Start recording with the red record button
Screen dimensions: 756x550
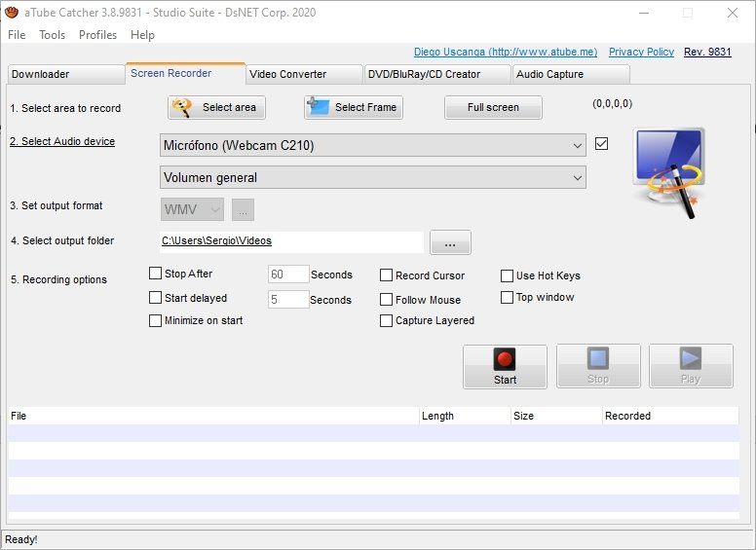pos(505,367)
